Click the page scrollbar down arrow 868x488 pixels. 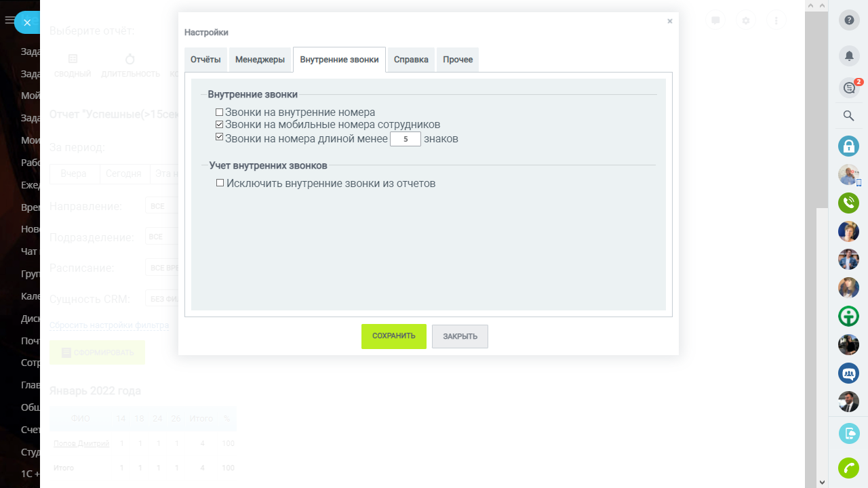822,482
